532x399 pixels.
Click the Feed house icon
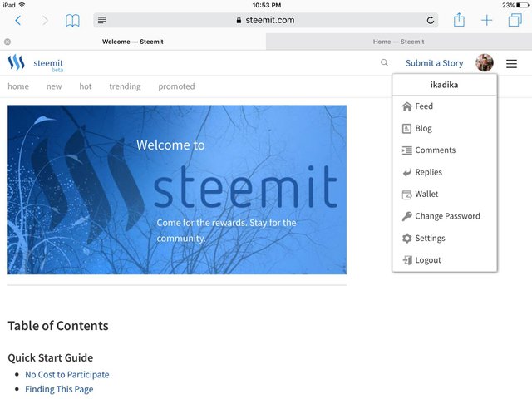tap(406, 106)
